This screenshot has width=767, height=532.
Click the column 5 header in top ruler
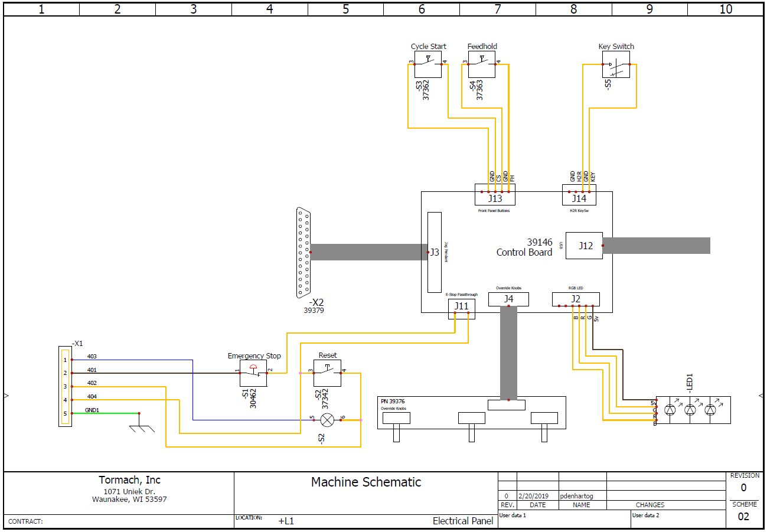click(x=345, y=9)
